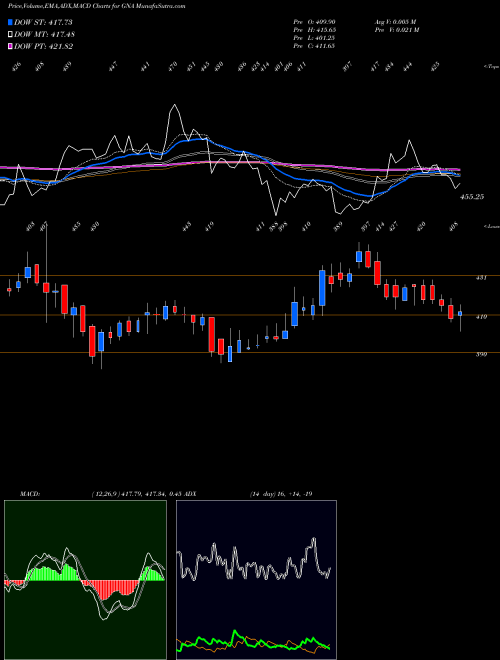Screen dimensions: 500x660
Task: Click the Pre V: 0.021 M value
Action: coord(396,30)
